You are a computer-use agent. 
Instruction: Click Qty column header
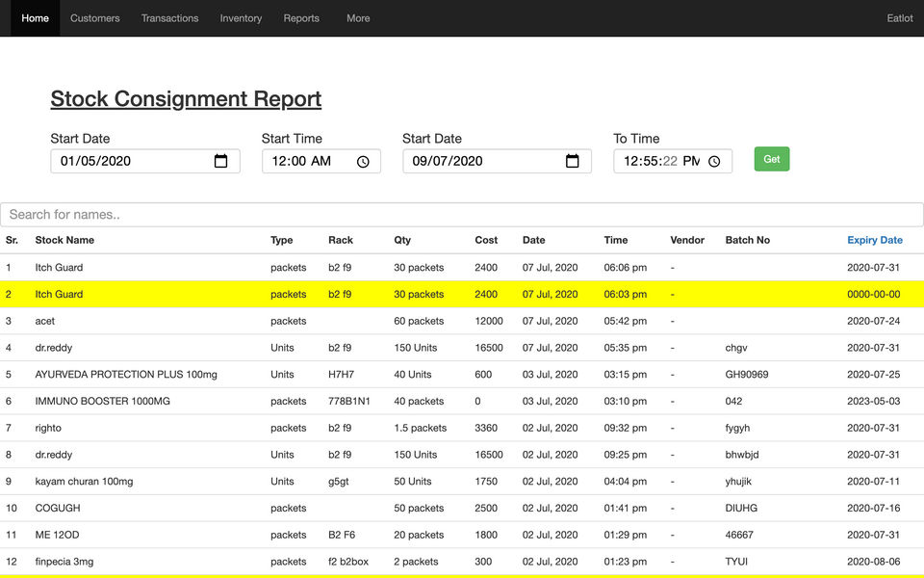[402, 240]
